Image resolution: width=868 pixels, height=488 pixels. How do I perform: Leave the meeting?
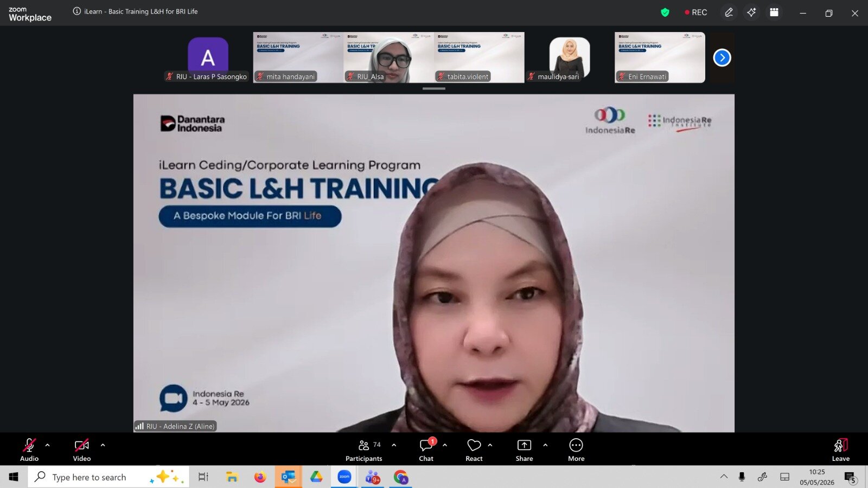pos(841,450)
